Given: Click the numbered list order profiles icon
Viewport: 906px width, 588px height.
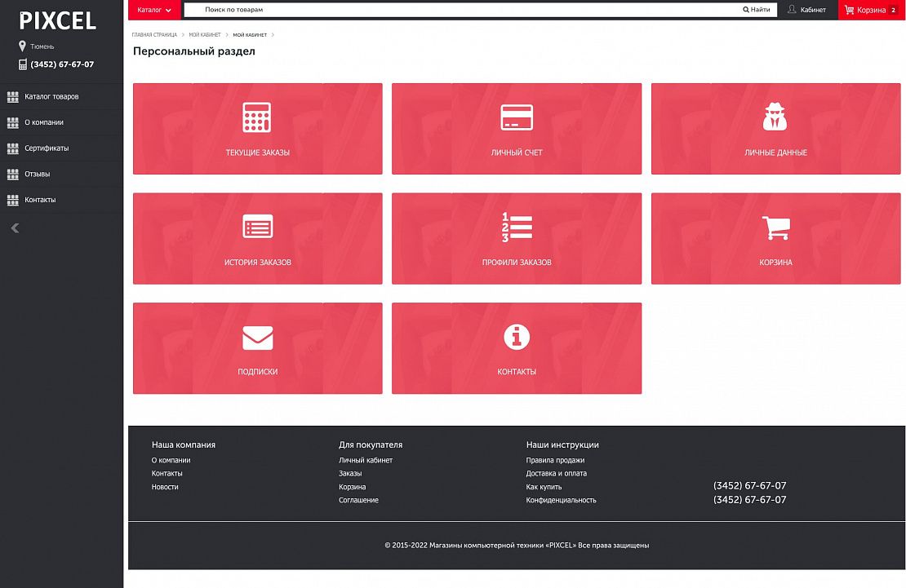Looking at the screenshot, I should [516, 227].
